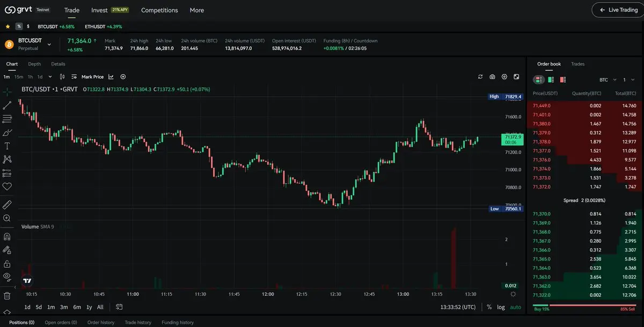This screenshot has height=327, width=644.
Task: Select the brush drawing tool
Action: tap(7, 132)
